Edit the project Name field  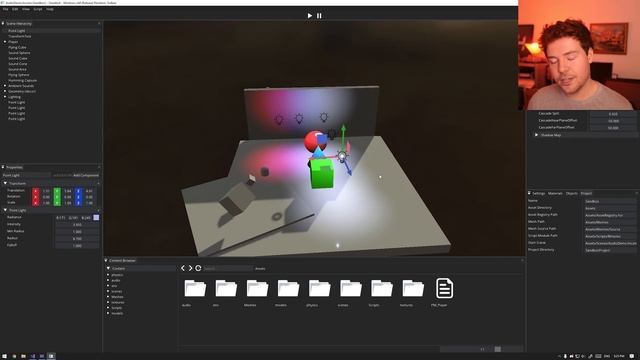(x=610, y=201)
